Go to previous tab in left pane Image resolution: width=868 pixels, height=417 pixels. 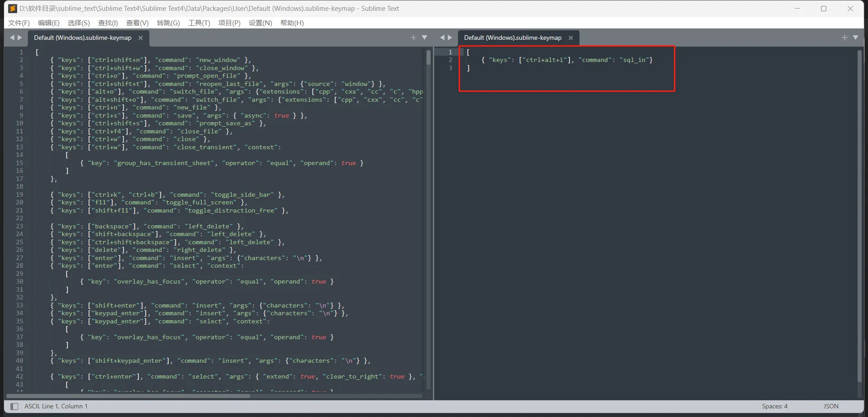12,38
